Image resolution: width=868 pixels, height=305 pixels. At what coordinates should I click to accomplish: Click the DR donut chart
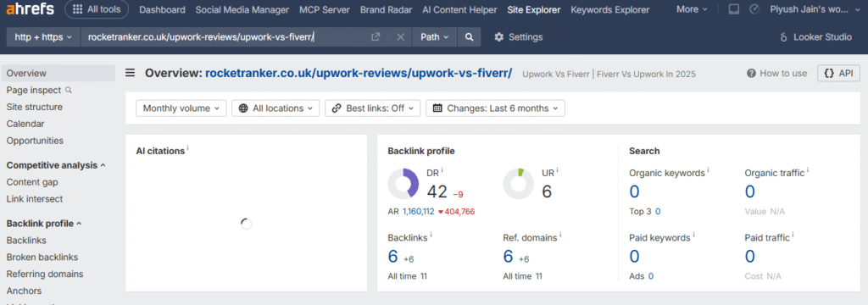[403, 184]
